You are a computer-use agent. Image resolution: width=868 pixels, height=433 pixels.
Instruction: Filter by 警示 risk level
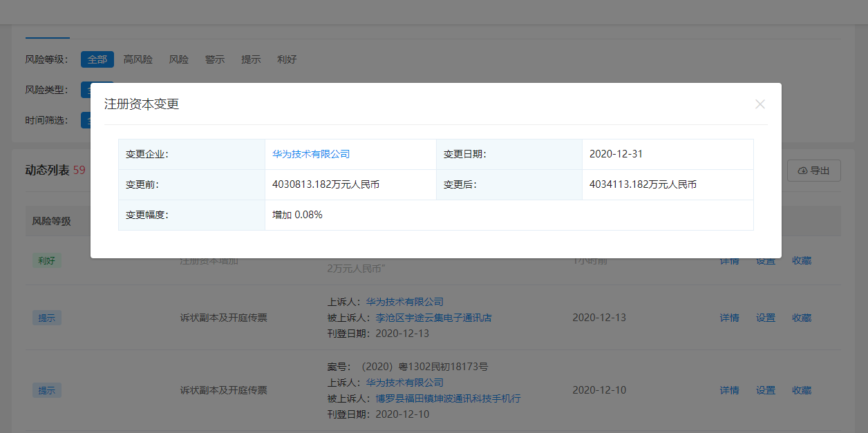(x=215, y=59)
